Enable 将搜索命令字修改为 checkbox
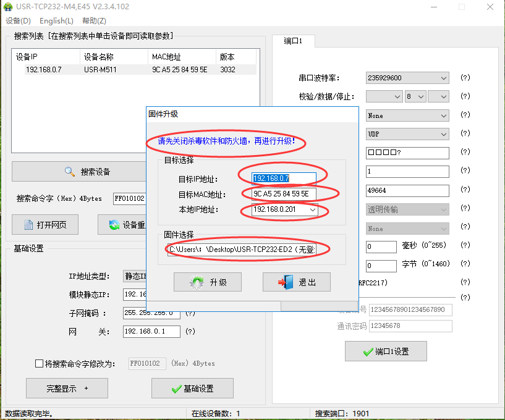Viewport: 505px width, 420px height. pos(40,364)
